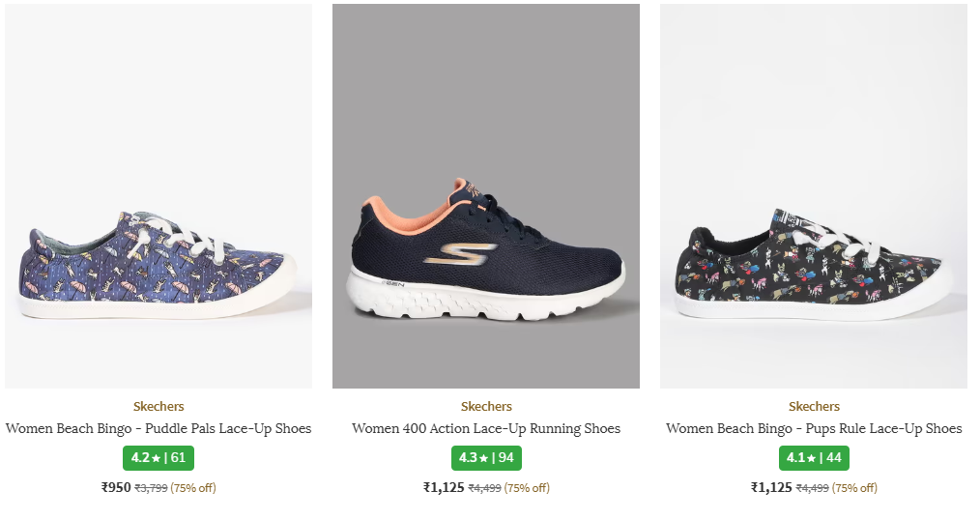Click 75% off label under Pups Rule shoes
This screenshot has width=980, height=520.
point(854,488)
